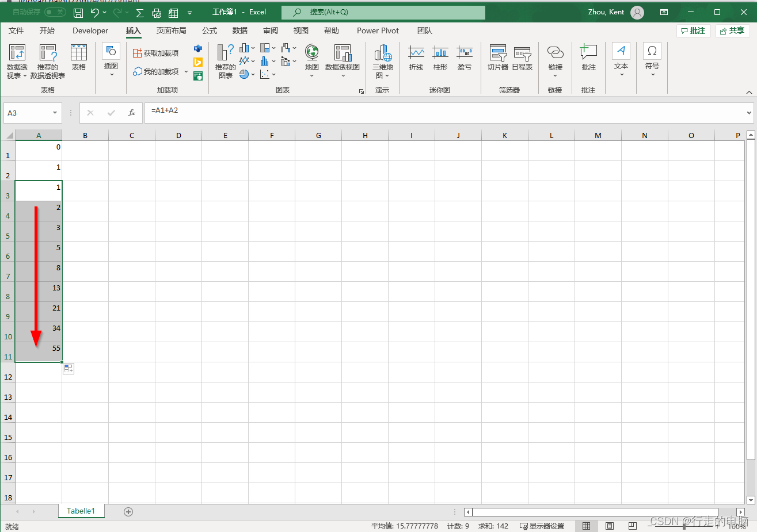This screenshot has width=757, height=532.
Task: Insert a combo chart icon
Action: [286, 61]
